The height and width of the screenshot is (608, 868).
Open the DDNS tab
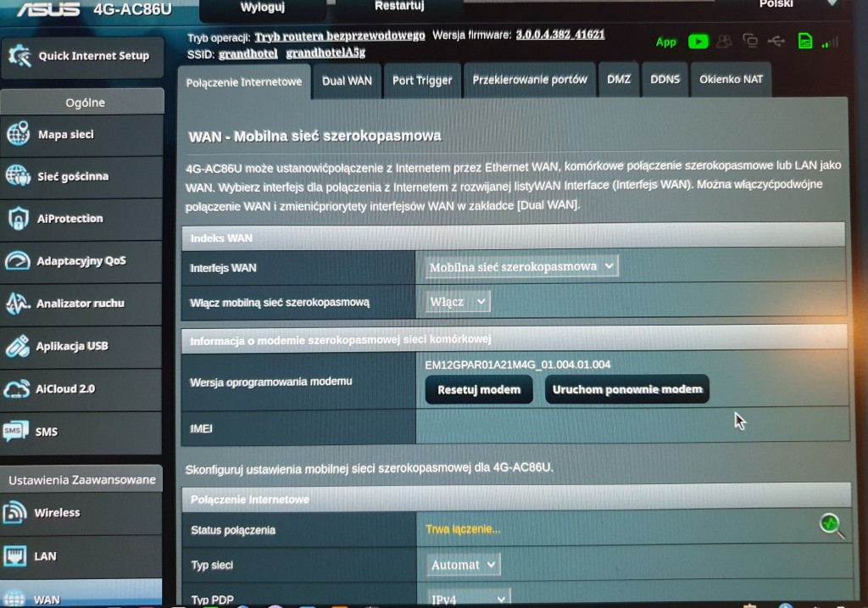coord(665,80)
